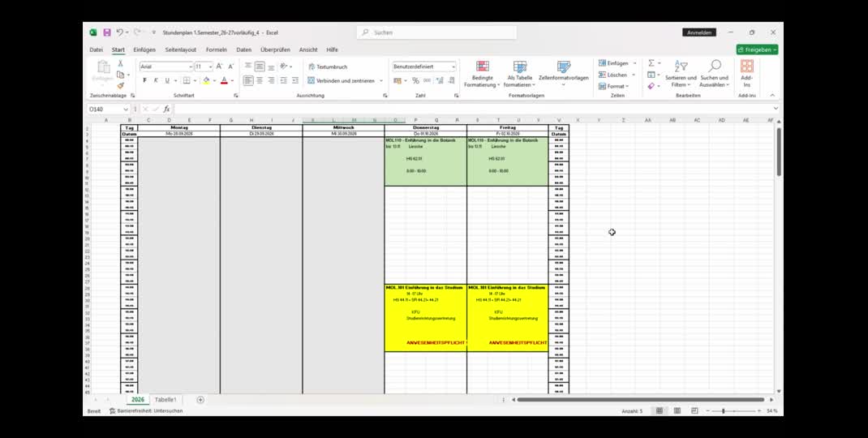Add a new sheet with plus icon
Viewport: 868px width, 438px height.
[200, 400]
